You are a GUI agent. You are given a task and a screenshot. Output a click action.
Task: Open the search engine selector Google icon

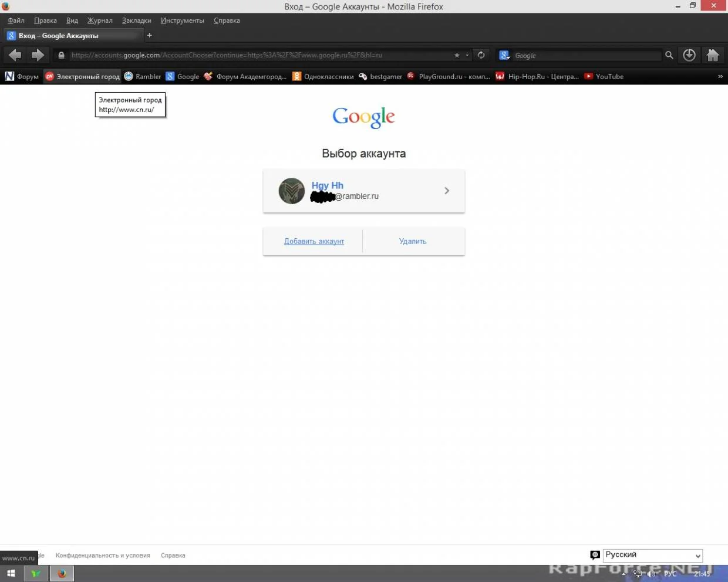pos(504,55)
